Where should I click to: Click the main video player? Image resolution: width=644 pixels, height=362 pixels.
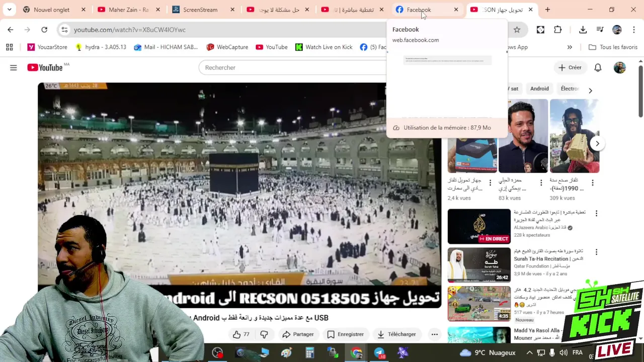pos(239,195)
